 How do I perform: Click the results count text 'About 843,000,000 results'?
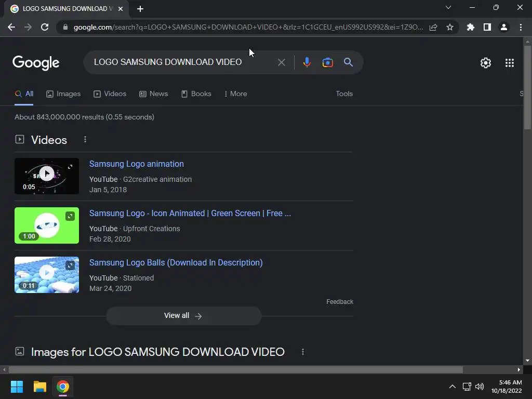point(59,117)
